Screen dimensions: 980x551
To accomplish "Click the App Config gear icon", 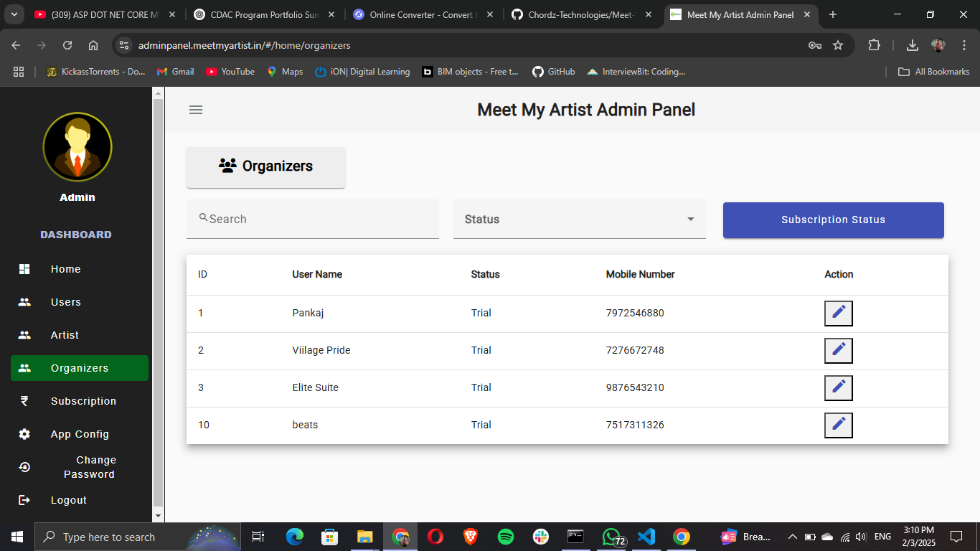I will (24, 434).
